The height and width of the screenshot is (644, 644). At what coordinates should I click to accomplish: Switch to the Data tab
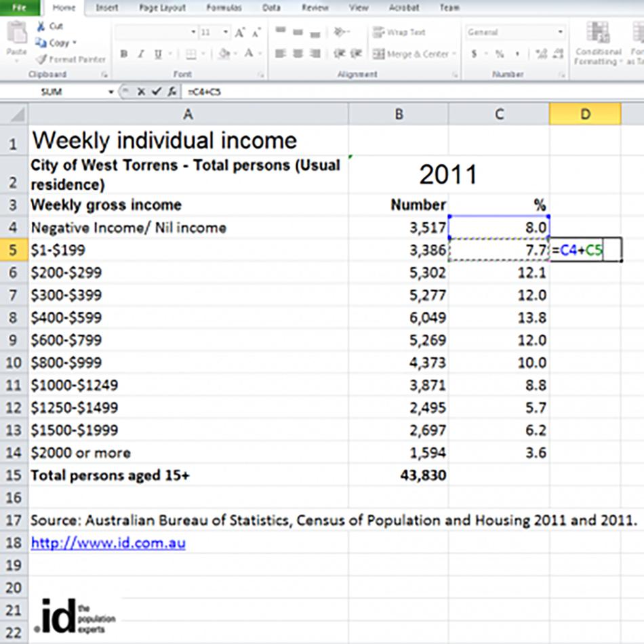271,8
